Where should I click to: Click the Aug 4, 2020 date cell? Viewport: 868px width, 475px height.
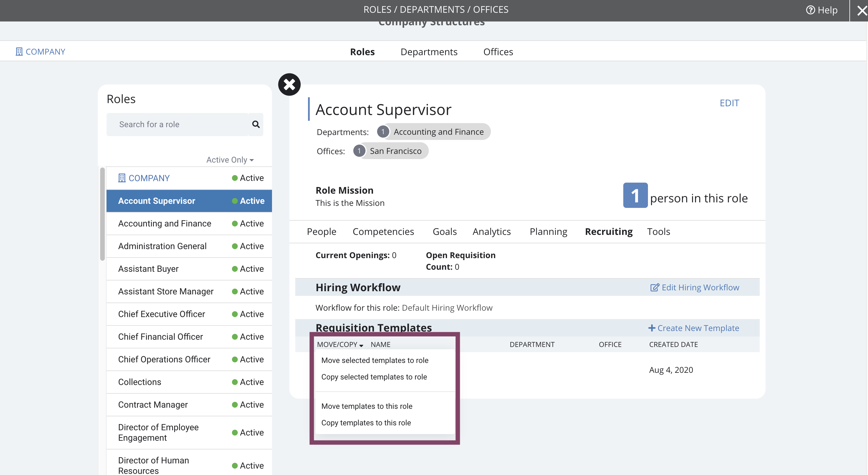pos(671,370)
